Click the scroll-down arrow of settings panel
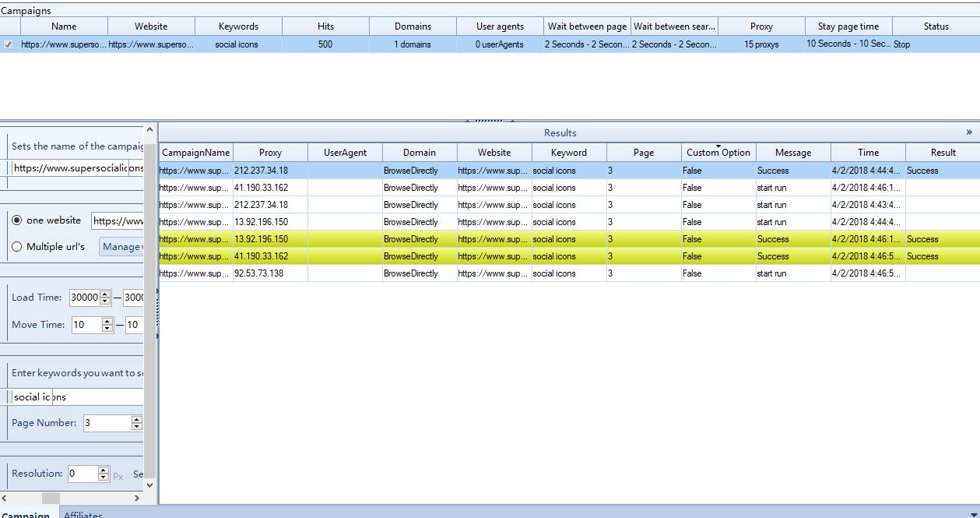 pos(150,484)
